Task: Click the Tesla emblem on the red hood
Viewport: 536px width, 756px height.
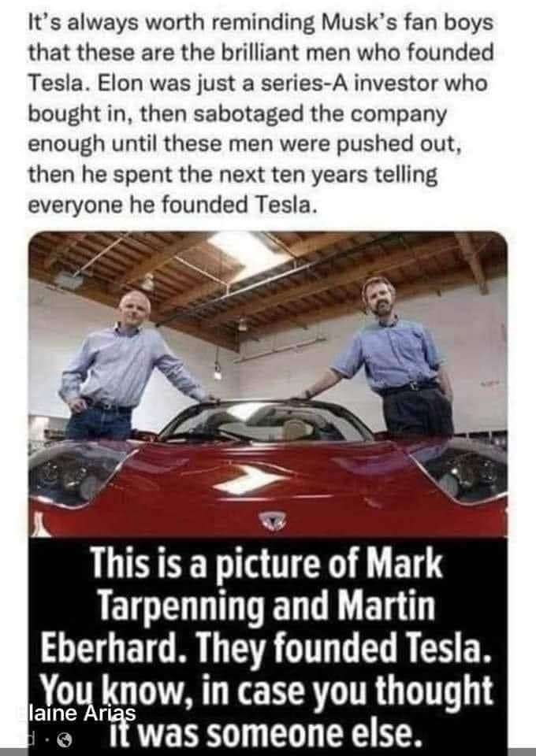Action: (273, 521)
